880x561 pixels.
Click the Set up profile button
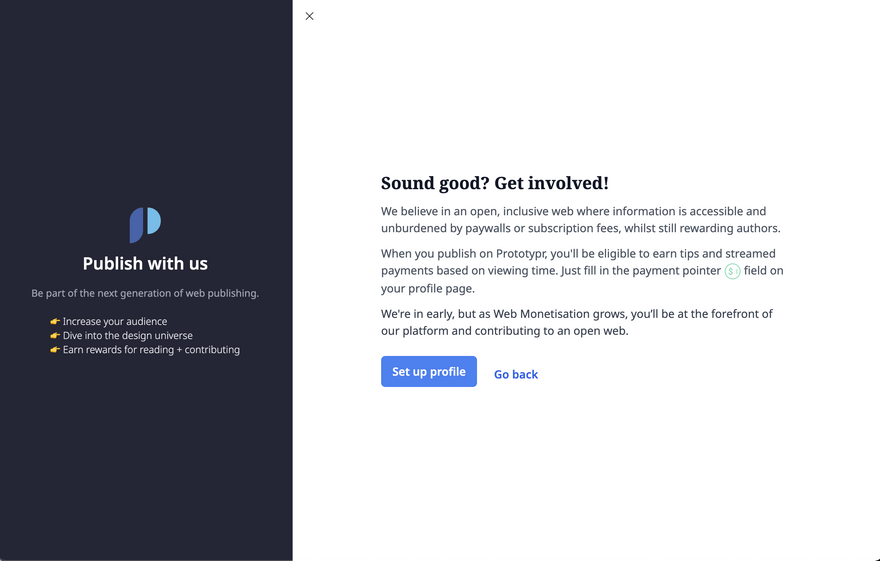click(x=429, y=371)
